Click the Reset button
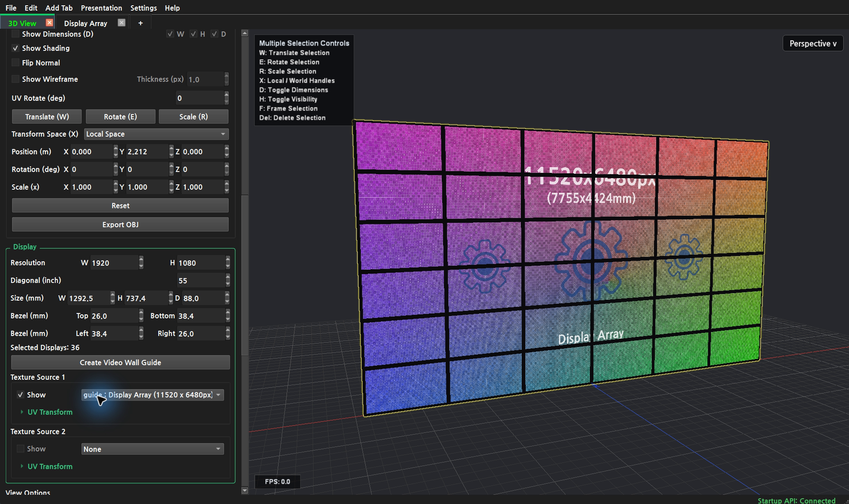Viewport: 849px width, 504px height. pyautogui.click(x=120, y=206)
